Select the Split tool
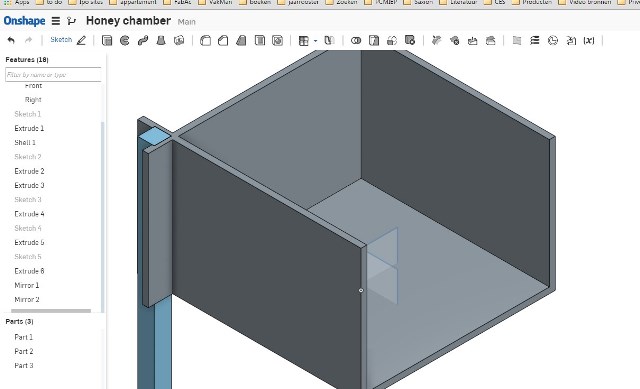This screenshot has height=389, width=640. (x=374, y=40)
